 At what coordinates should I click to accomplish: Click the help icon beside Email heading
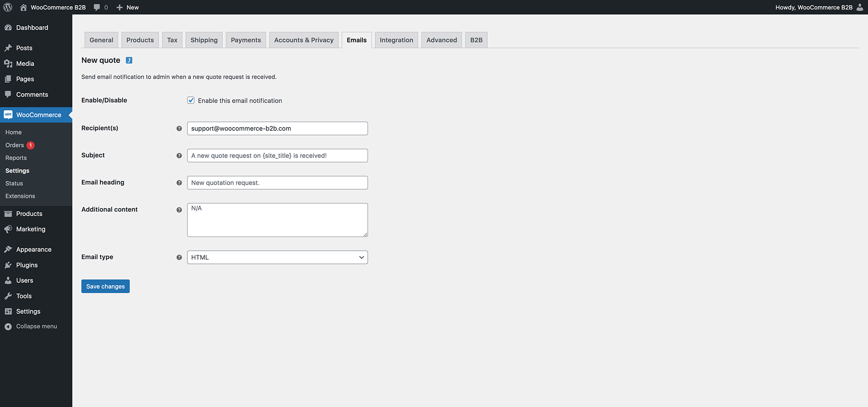click(x=179, y=183)
